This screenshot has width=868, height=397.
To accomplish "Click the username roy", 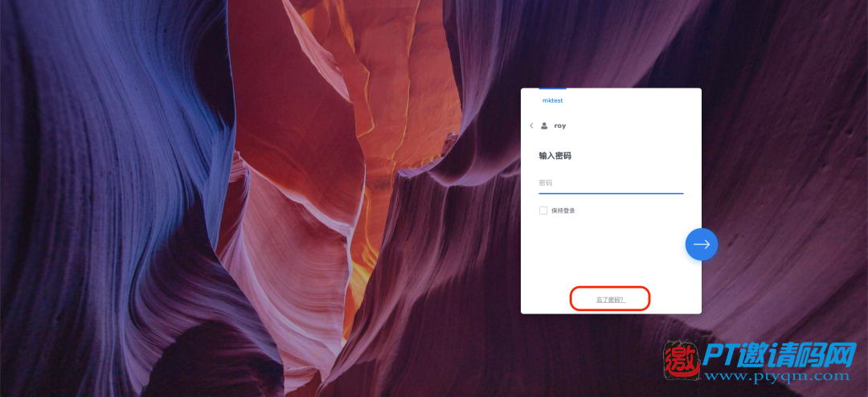I will (559, 125).
